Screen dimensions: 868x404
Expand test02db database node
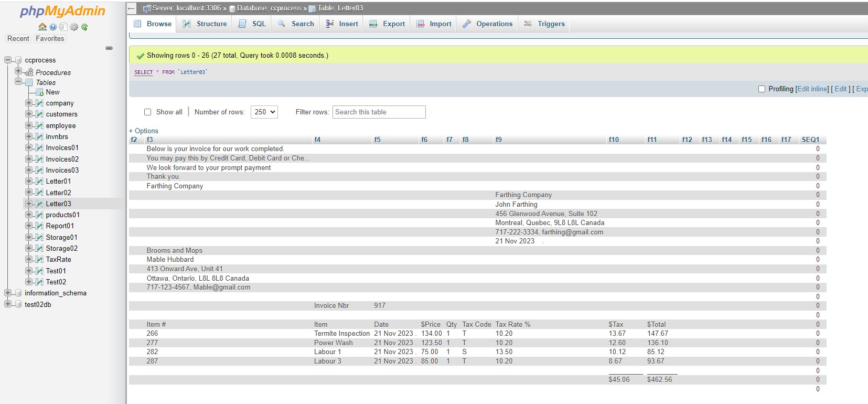tap(8, 304)
